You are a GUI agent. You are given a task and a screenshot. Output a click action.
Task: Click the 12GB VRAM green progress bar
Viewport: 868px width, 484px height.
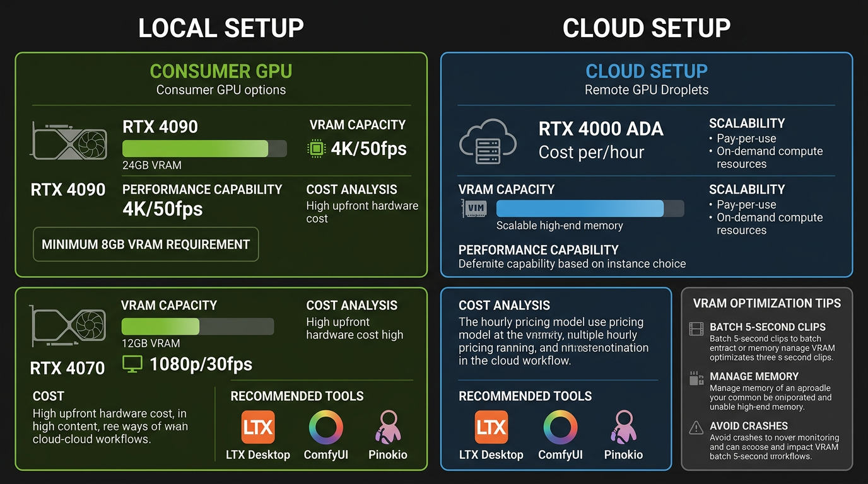click(x=198, y=326)
